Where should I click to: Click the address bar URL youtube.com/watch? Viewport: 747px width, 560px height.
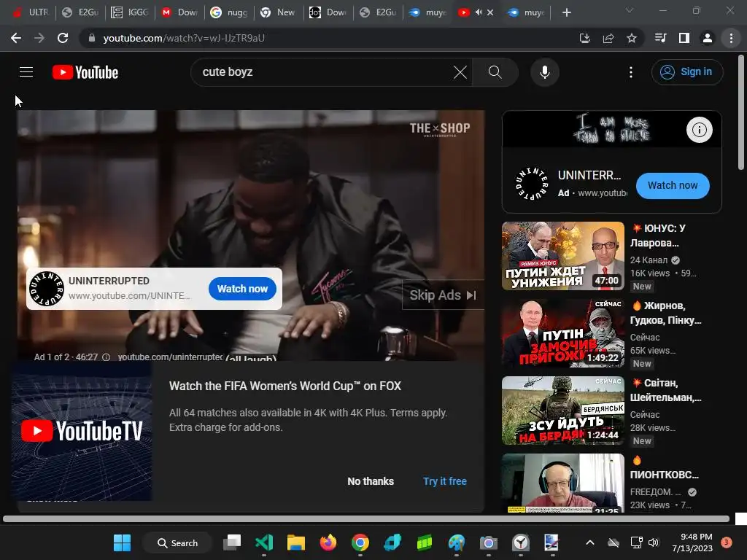coord(183,38)
